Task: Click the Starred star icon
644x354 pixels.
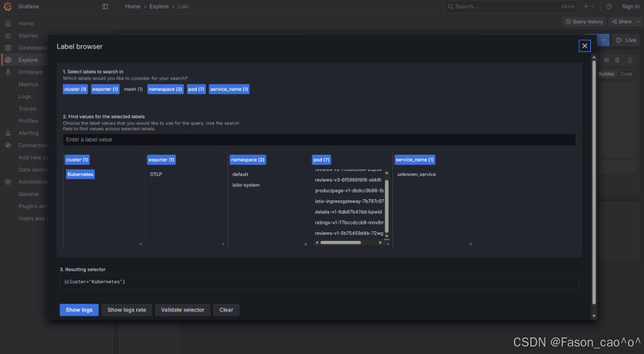Action: (x=8, y=36)
